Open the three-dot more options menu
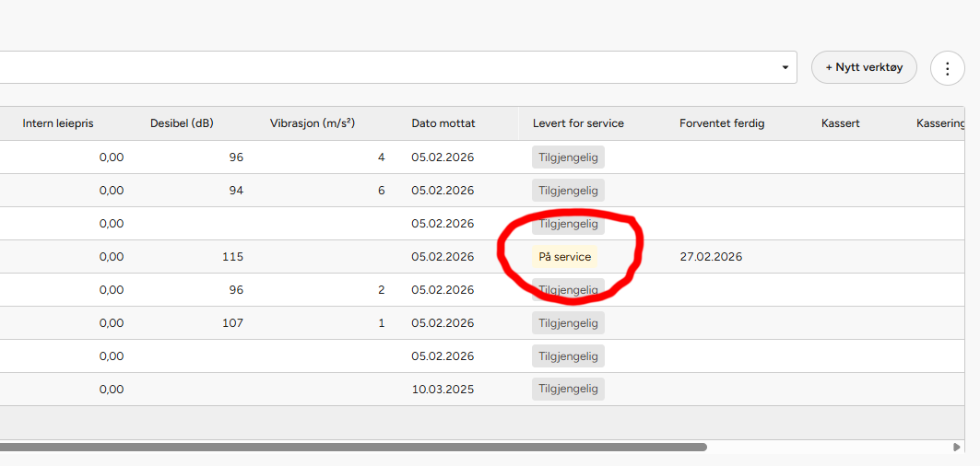The image size is (980, 466). pos(947,68)
